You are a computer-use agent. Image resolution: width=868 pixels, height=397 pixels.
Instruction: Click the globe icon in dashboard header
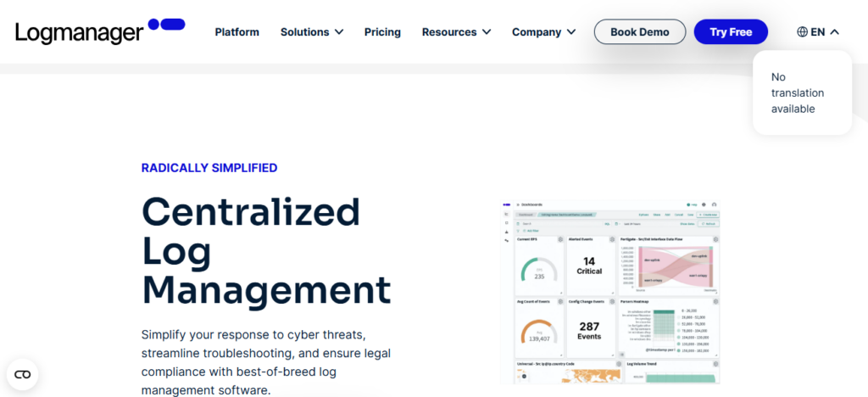click(x=704, y=205)
